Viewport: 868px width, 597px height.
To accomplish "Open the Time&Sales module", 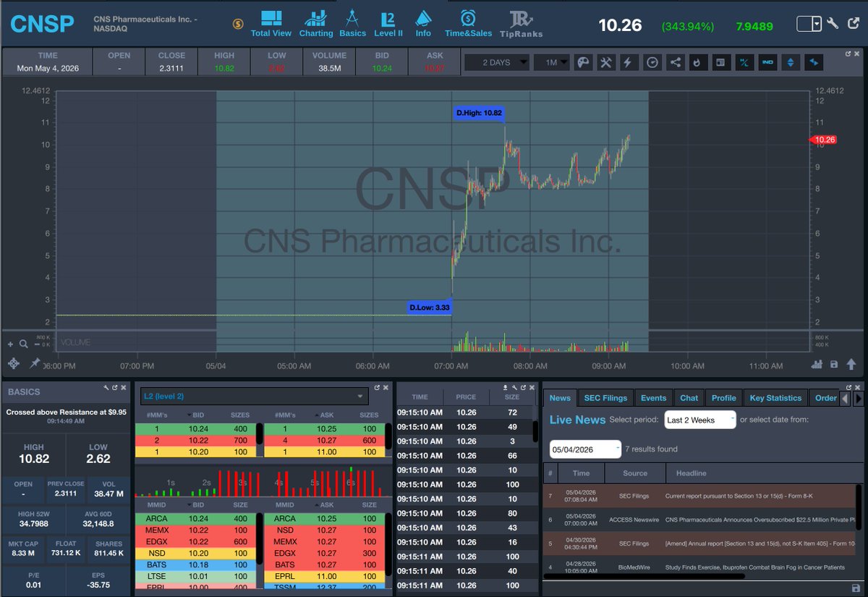I will coord(468,24).
